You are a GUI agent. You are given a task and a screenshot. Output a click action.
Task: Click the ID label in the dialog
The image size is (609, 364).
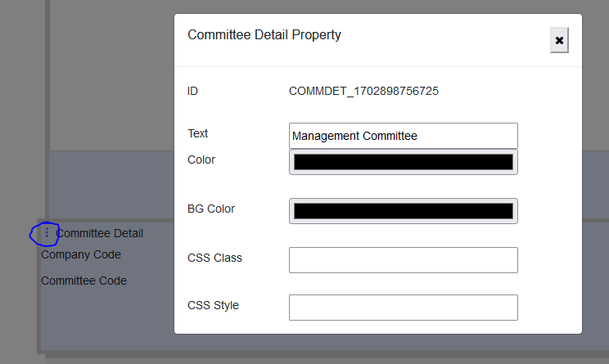click(x=193, y=91)
